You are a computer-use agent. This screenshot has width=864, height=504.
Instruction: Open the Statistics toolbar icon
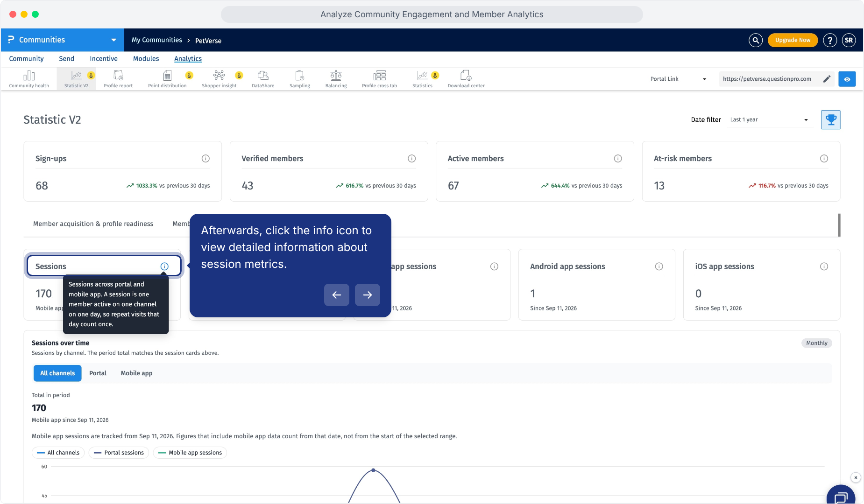click(x=422, y=79)
